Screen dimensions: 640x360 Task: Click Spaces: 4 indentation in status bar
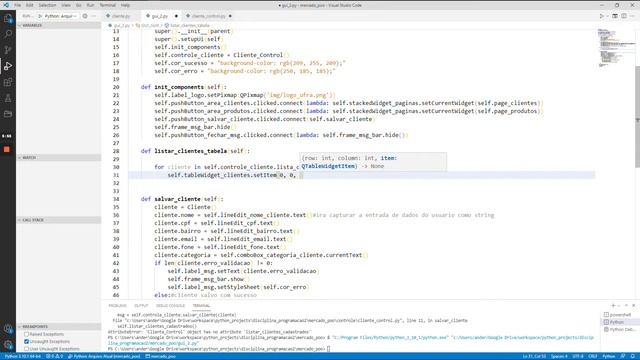click(559, 356)
